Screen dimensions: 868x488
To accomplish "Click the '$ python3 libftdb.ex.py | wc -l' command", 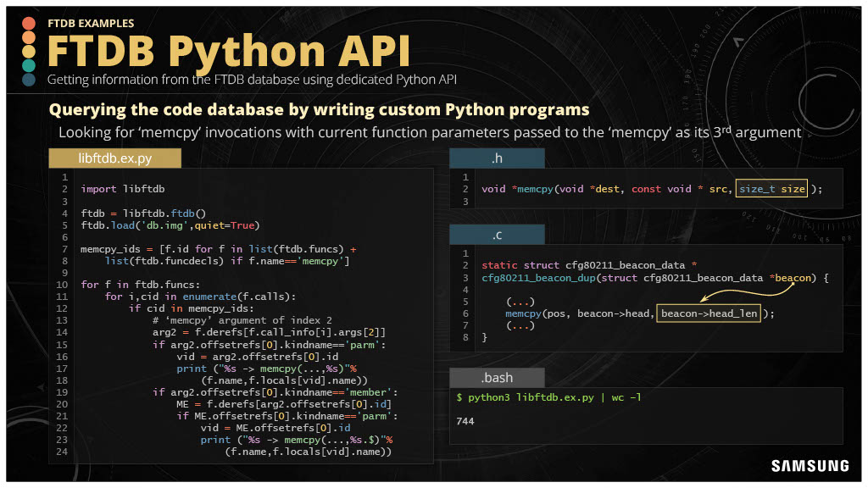I will point(548,397).
